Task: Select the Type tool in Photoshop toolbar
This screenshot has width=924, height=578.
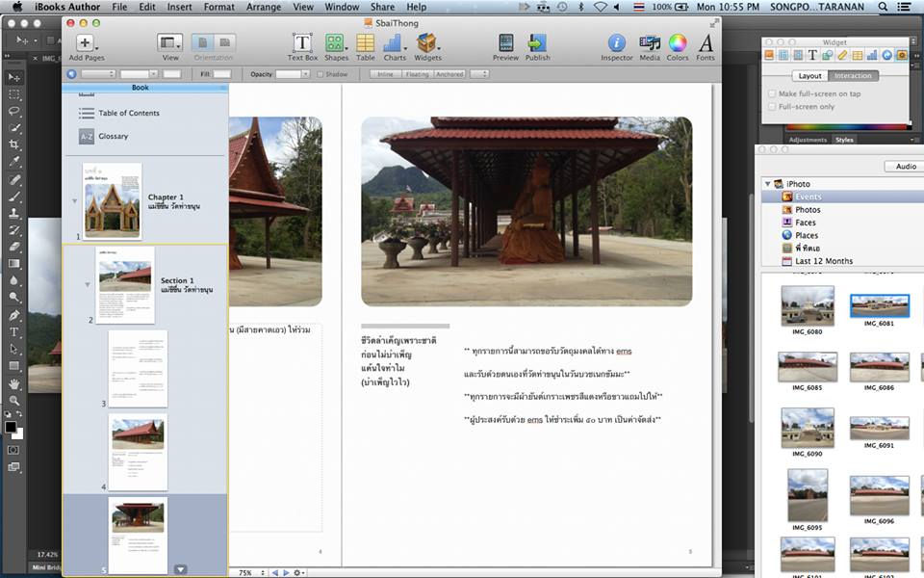Action: [x=14, y=332]
